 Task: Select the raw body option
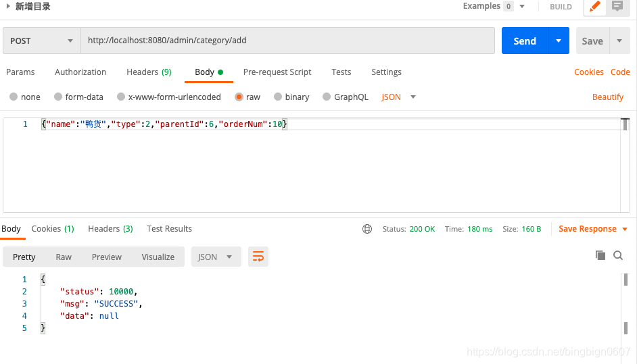(x=247, y=97)
